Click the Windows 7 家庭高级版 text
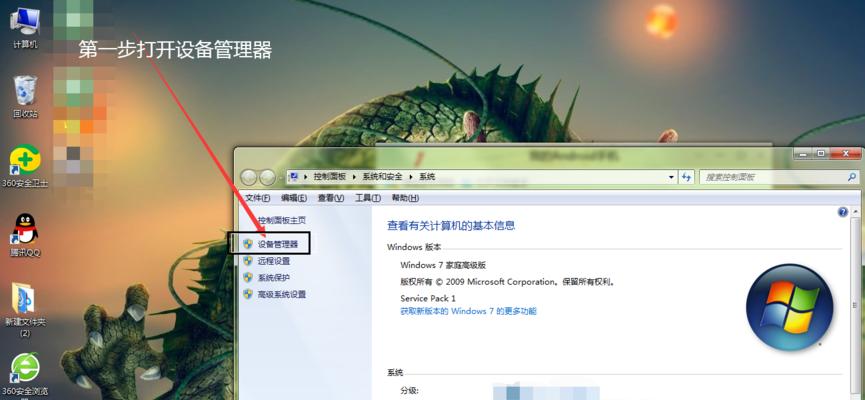Viewport: 865px width, 400px height. (443, 265)
